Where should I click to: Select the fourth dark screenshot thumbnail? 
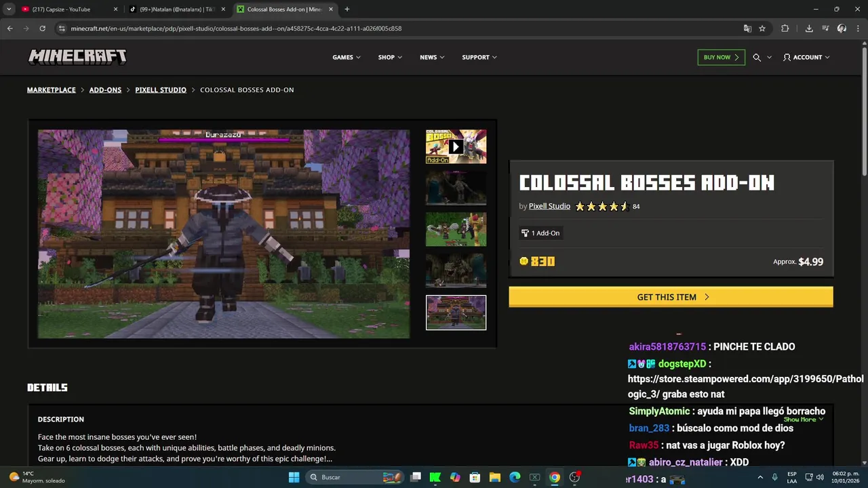[456, 270]
